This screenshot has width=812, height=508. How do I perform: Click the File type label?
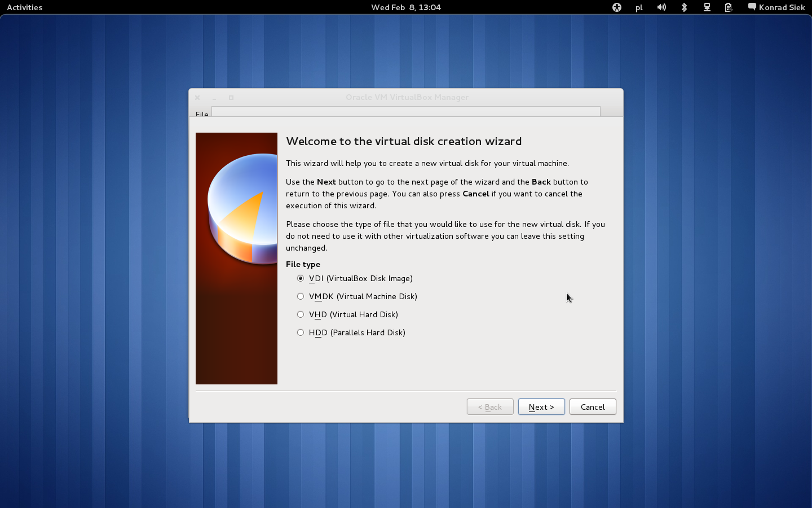point(303,264)
